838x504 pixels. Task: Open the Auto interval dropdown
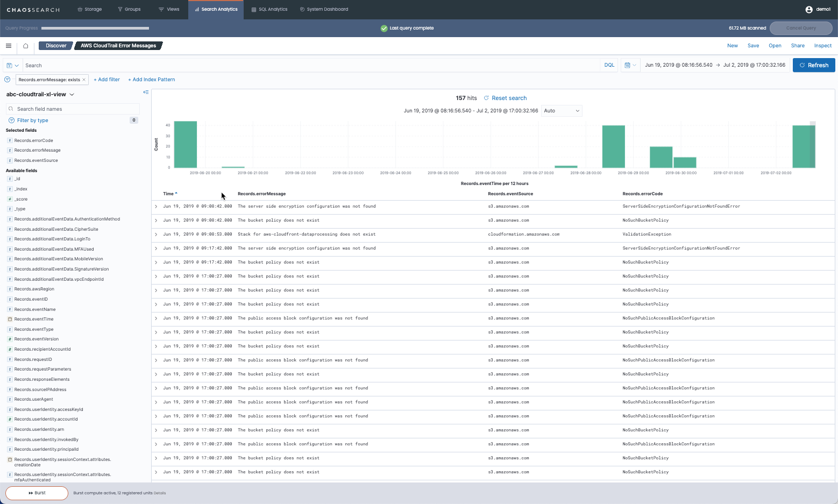coord(562,111)
